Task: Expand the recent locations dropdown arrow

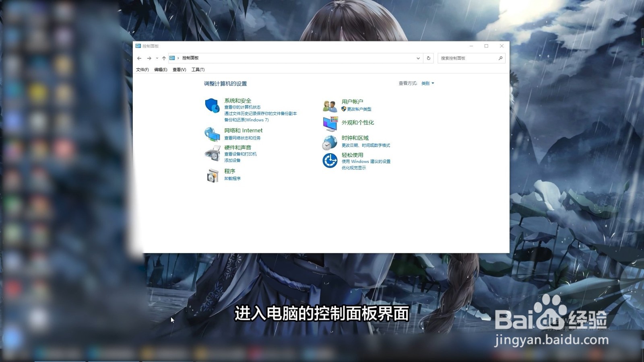Action: [x=157, y=58]
